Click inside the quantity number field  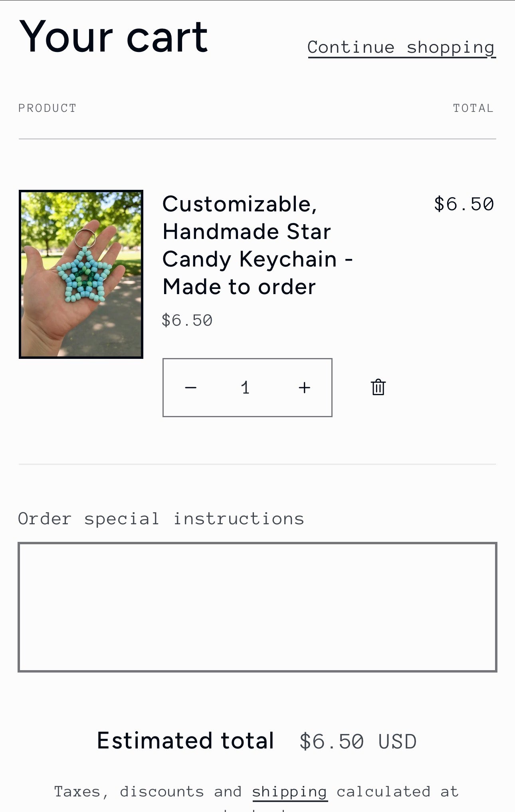246,387
